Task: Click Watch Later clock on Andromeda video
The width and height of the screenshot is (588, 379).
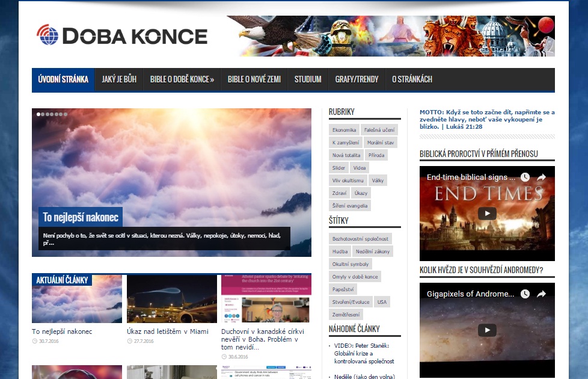Action: [x=525, y=294]
